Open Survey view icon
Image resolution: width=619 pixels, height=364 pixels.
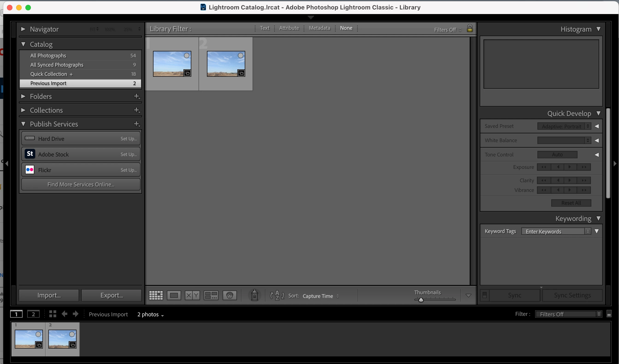coord(211,295)
